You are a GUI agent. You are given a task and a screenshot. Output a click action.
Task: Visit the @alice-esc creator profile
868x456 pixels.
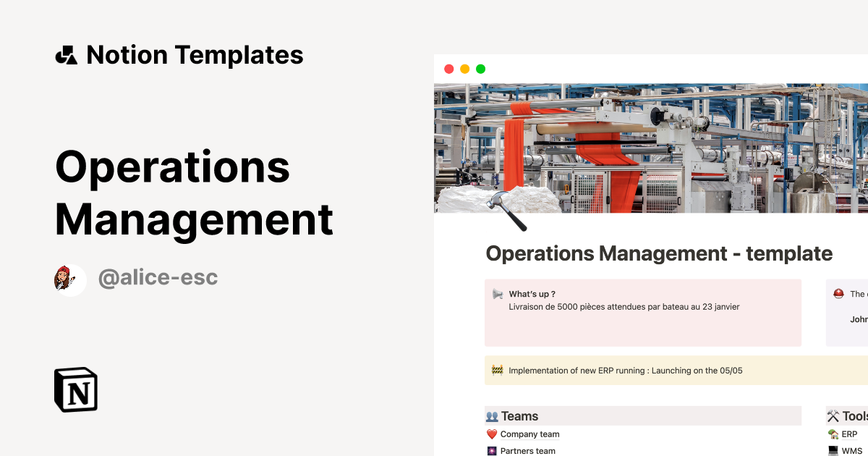point(158,277)
